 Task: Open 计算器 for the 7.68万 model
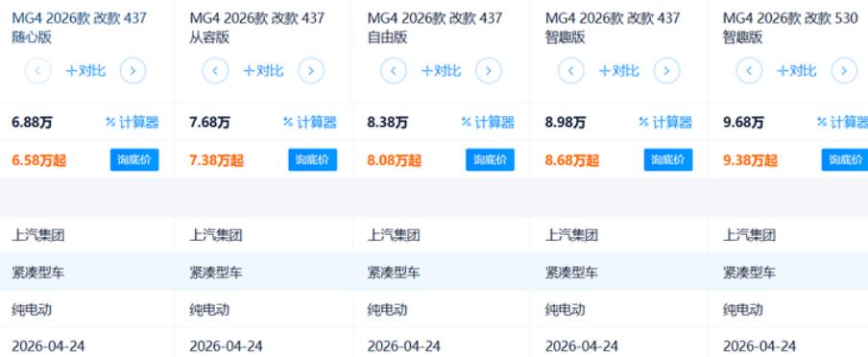click(x=310, y=122)
